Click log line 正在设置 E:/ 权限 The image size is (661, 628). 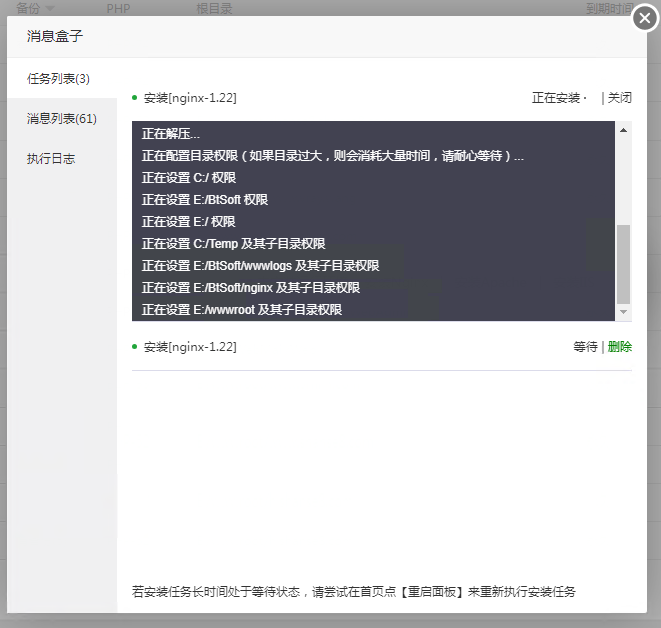pyautogui.click(x=188, y=221)
